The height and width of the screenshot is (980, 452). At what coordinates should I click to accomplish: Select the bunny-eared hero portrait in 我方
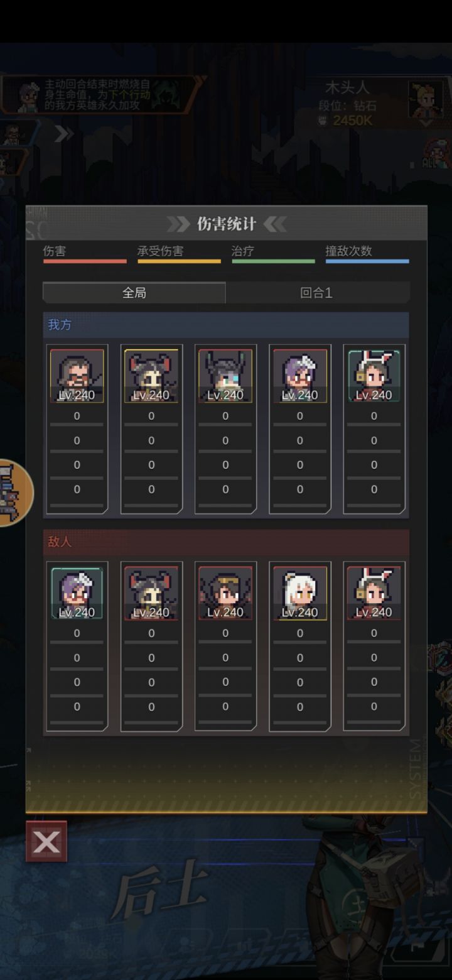pos(374,376)
